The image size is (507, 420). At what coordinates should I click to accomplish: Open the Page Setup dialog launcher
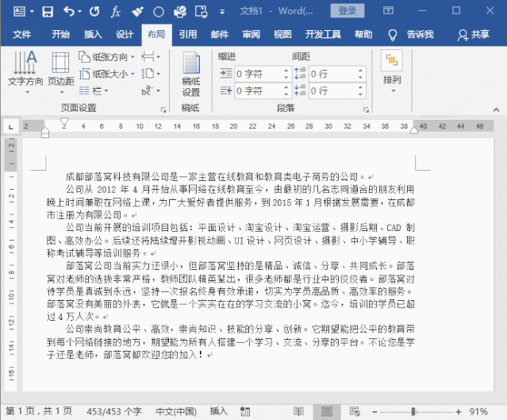[x=163, y=110]
